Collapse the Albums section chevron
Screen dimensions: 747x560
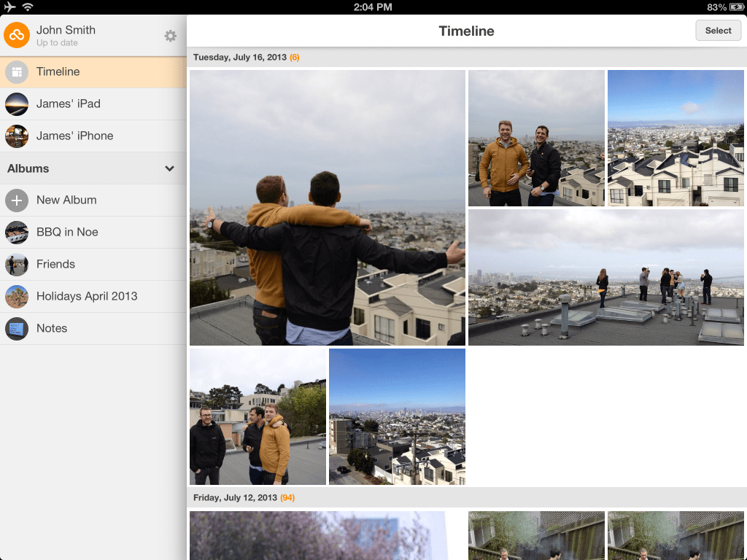point(169,168)
